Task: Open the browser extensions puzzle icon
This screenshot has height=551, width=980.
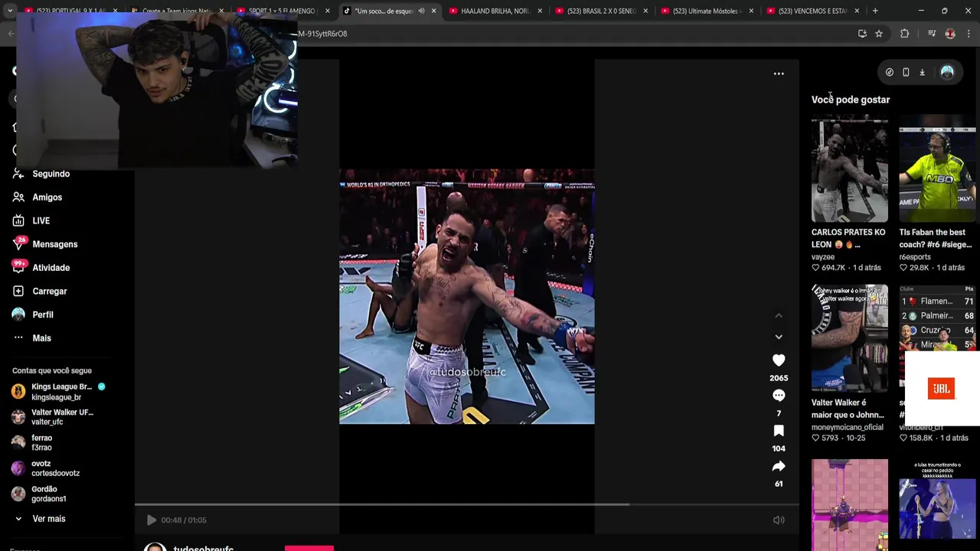Action: (x=905, y=34)
